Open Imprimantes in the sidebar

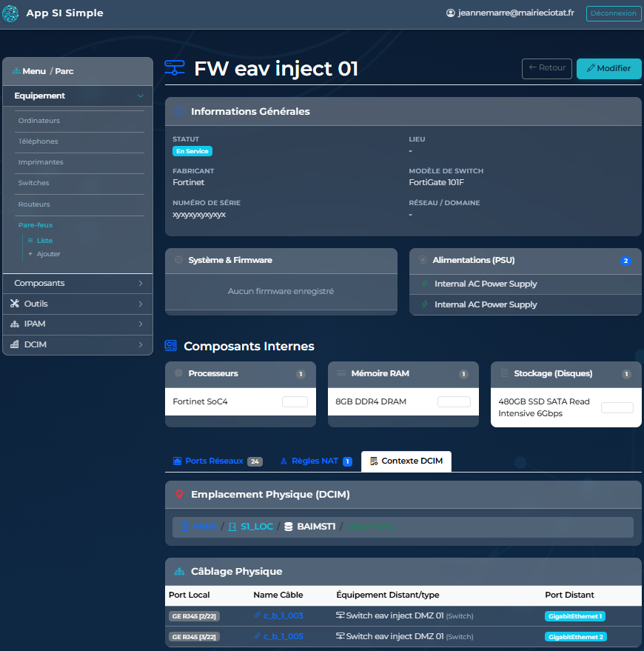41,162
